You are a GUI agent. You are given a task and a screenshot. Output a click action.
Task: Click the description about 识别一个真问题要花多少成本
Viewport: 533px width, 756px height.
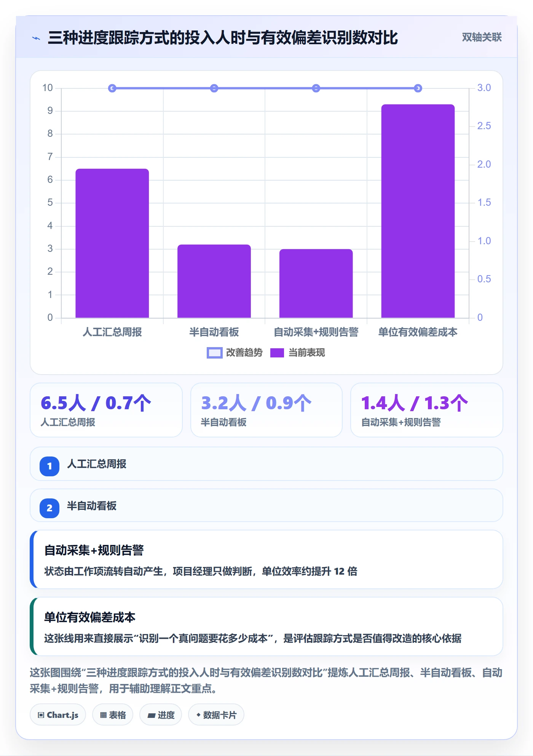click(x=253, y=638)
